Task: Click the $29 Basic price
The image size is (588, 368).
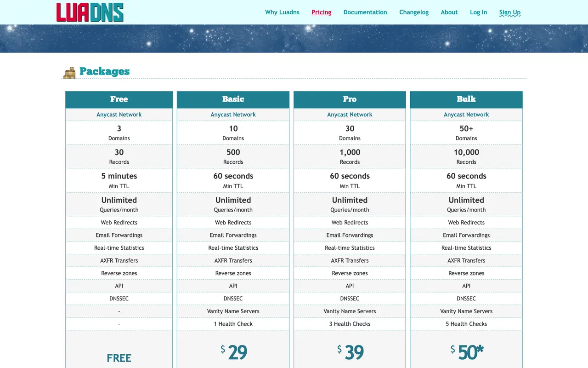Action: [234, 352]
